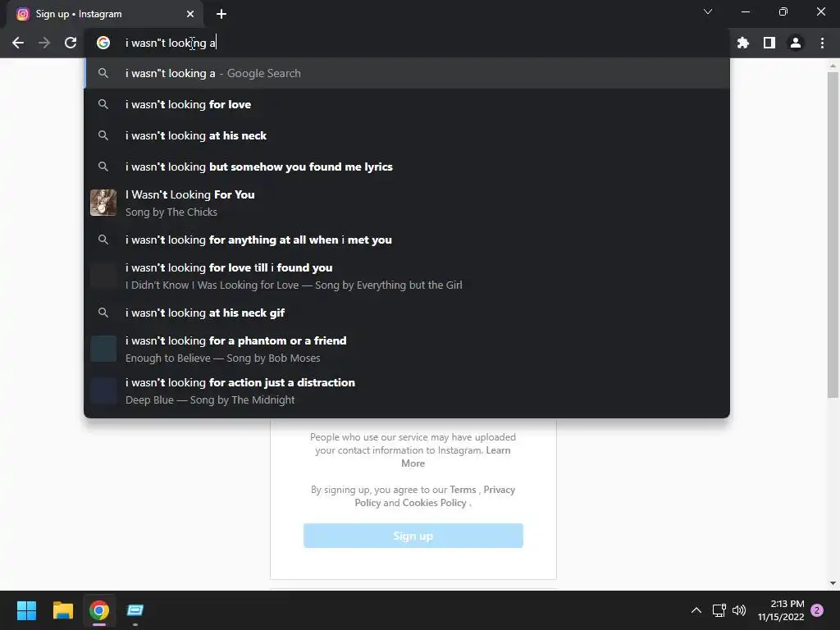Pick "for action just a distraction" suggestion
This screenshot has height=630, width=840.
click(x=407, y=390)
